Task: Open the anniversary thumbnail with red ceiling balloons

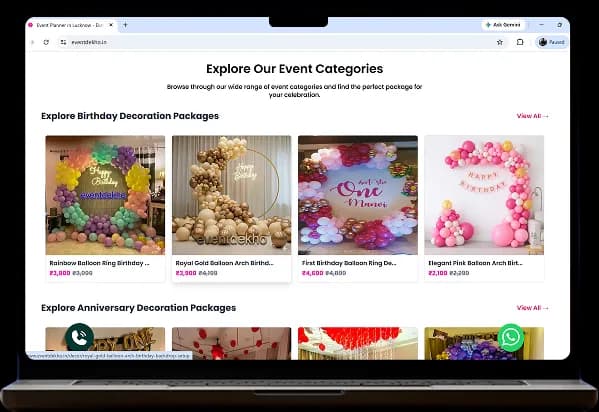Action: (358, 343)
